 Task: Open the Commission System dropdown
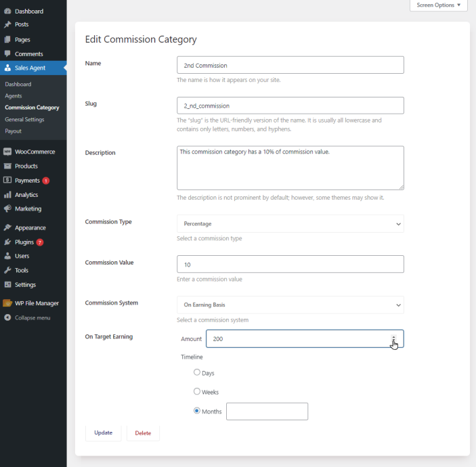pyautogui.click(x=290, y=305)
